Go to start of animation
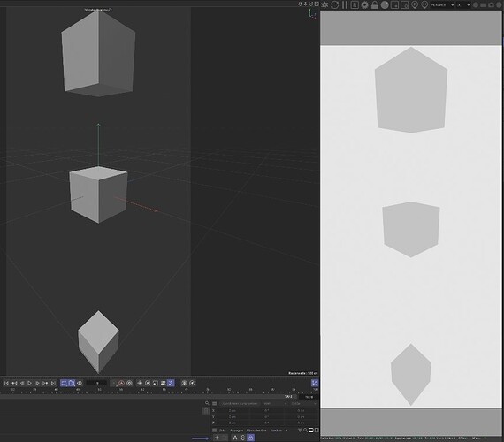The image size is (504, 442). (x=6, y=383)
